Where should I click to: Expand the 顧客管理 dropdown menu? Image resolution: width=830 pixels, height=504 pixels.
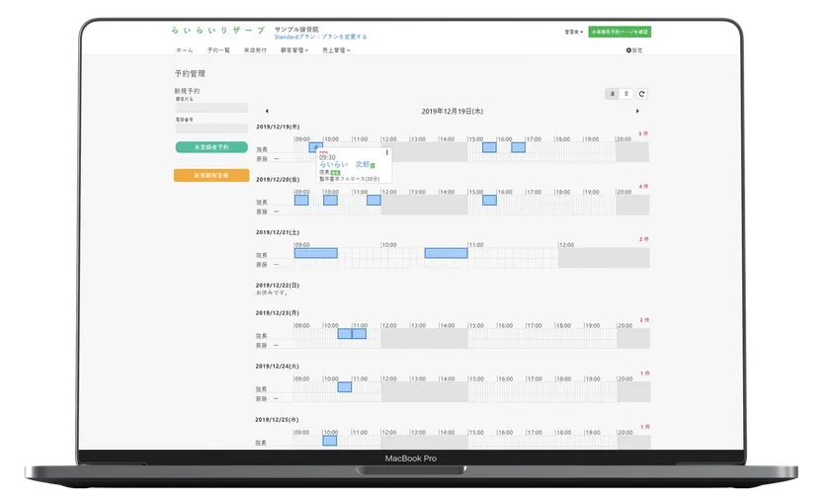tap(294, 50)
